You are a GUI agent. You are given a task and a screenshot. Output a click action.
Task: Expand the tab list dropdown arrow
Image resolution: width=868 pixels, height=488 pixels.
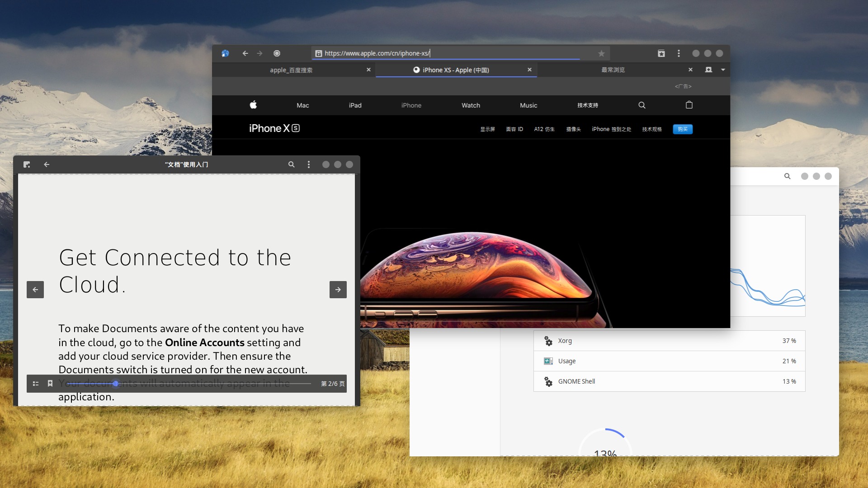[723, 70]
